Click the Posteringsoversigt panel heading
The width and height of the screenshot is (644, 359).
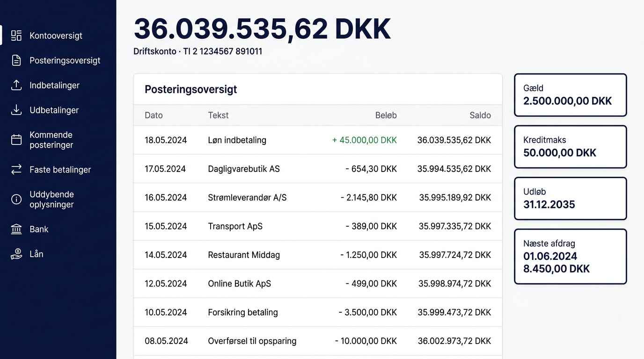click(191, 89)
